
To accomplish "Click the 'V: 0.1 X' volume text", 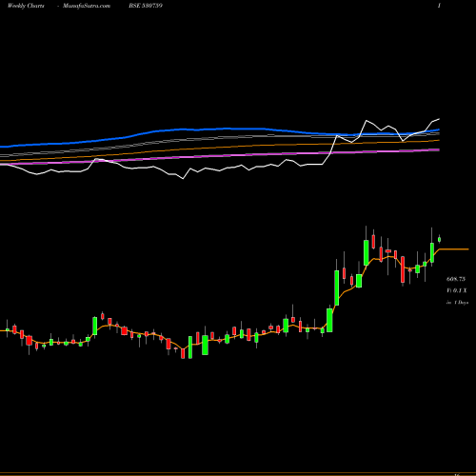I will pyautogui.click(x=457, y=290).
